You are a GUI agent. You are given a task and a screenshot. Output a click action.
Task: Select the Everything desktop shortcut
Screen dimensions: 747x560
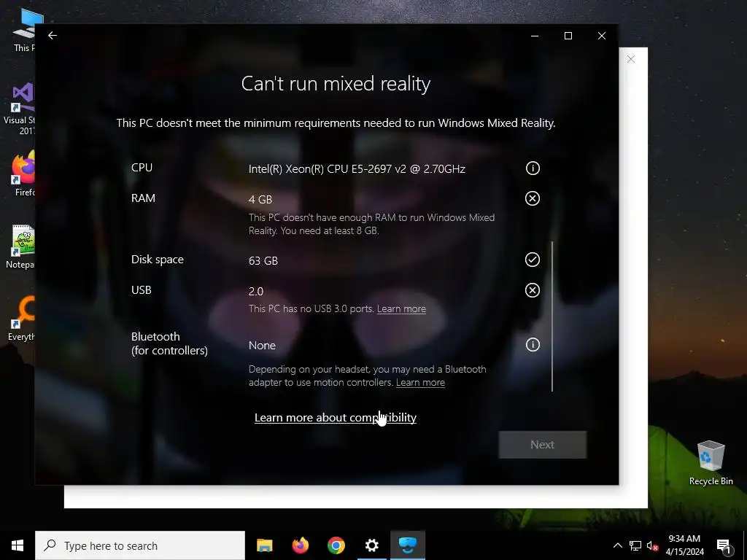point(21,319)
